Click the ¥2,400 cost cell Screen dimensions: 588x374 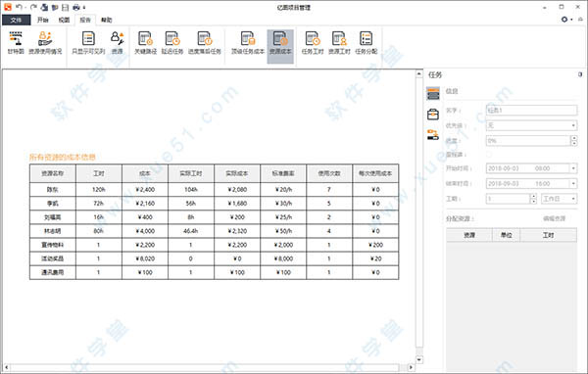pos(145,190)
